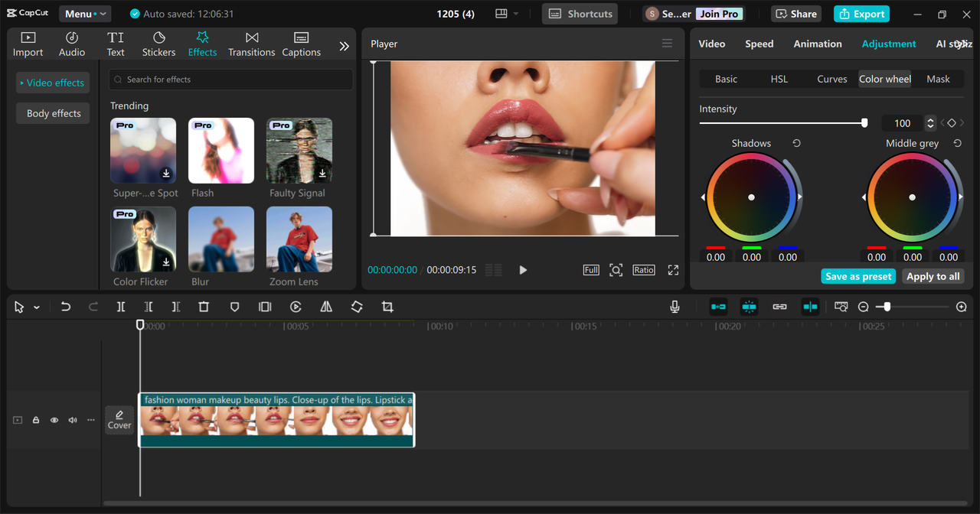
Task: Download the Color Flicker effect
Action: pos(166,262)
